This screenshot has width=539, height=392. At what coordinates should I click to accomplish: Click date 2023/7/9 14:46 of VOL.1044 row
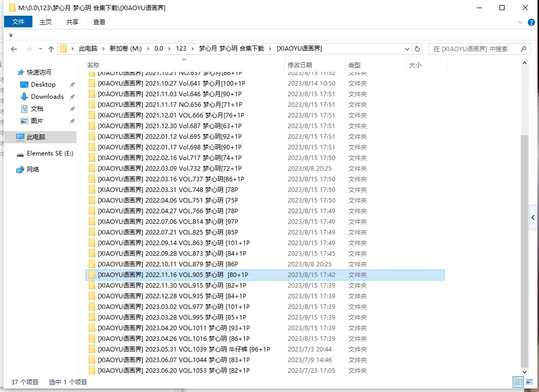pyautogui.click(x=310, y=360)
